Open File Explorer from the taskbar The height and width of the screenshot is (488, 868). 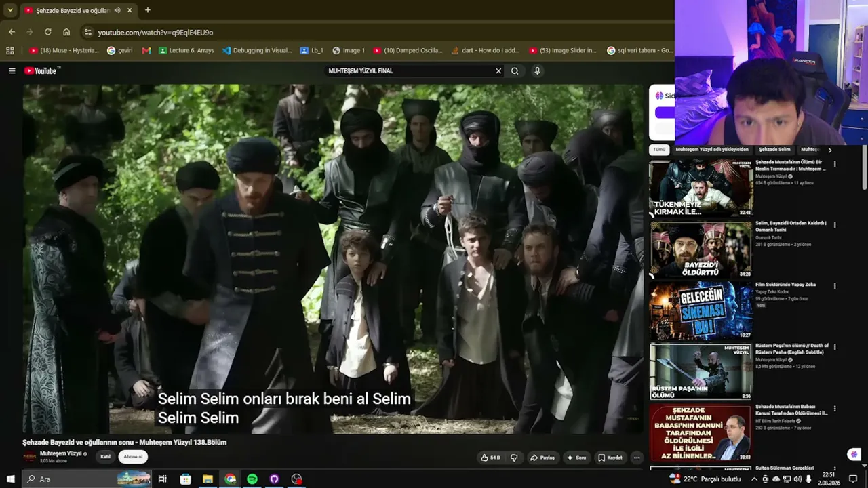pos(208,479)
